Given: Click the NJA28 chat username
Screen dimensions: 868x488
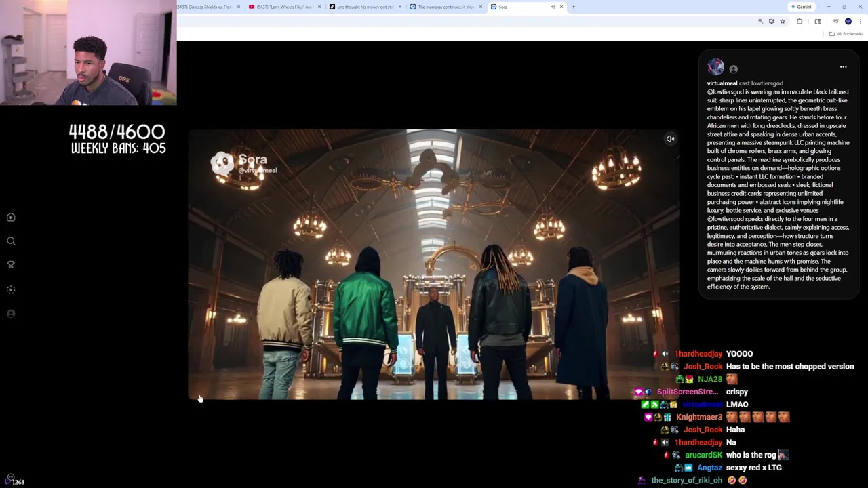Looking at the screenshot, I should point(710,380).
